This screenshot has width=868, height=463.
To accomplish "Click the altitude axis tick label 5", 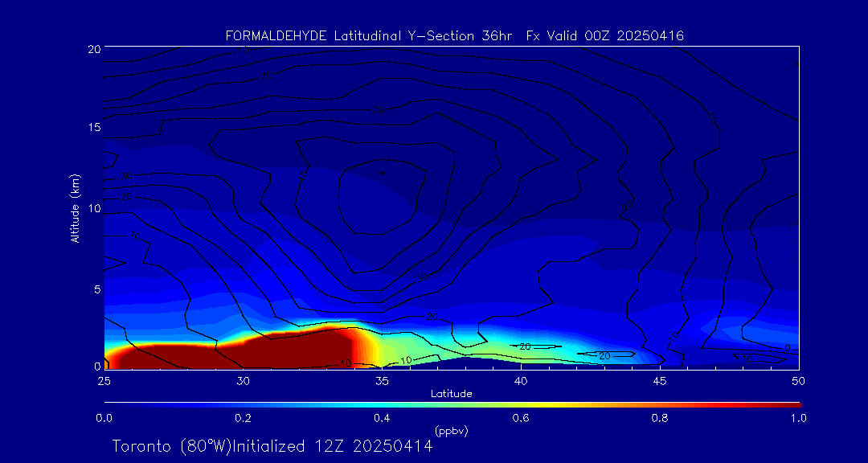I will tap(96, 289).
